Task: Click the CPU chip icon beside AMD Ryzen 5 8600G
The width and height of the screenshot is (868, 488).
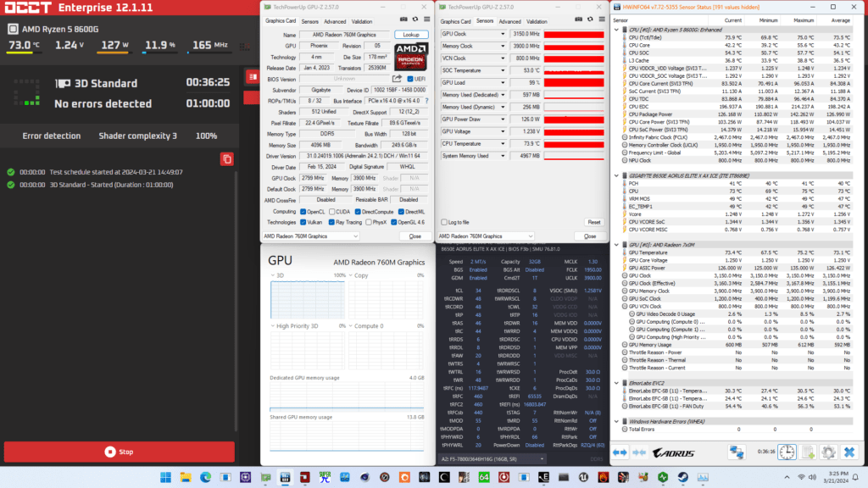Action: (x=13, y=29)
